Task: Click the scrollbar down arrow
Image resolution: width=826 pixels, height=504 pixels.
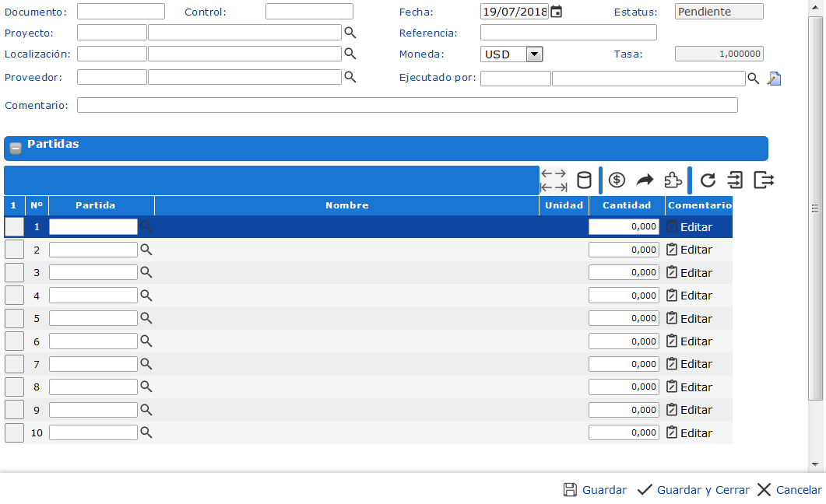Action: click(815, 464)
